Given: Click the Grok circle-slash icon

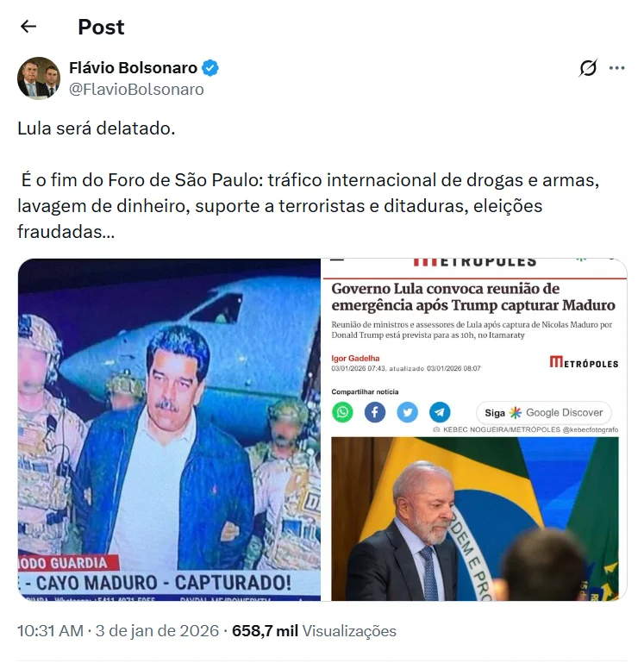Looking at the screenshot, I should pyautogui.click(x=588, y=67).
